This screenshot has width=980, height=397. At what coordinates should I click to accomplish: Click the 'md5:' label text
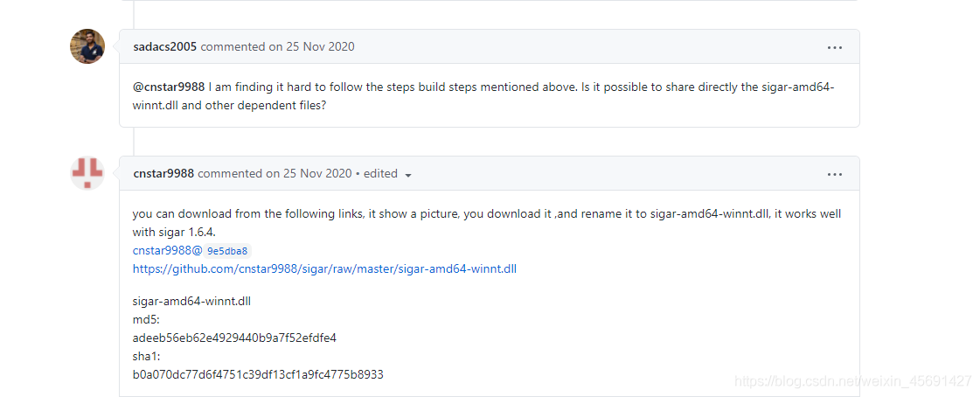(146, 319)
